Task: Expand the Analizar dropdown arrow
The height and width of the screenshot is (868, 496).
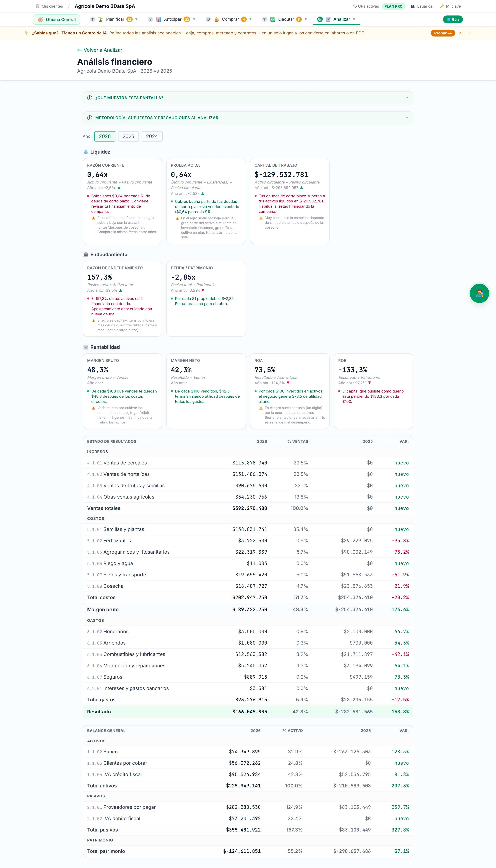Action: pos(354,19)
